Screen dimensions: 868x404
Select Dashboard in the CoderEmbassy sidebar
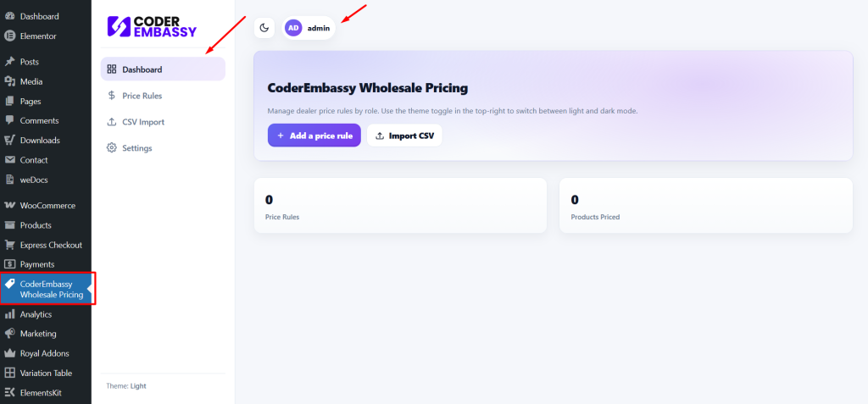[142, 69]
